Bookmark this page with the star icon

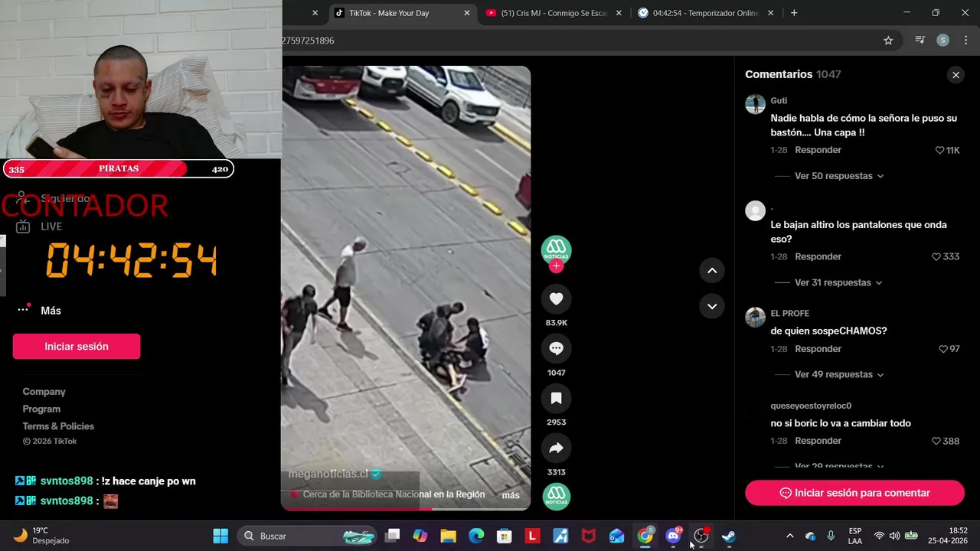[888, 41]
